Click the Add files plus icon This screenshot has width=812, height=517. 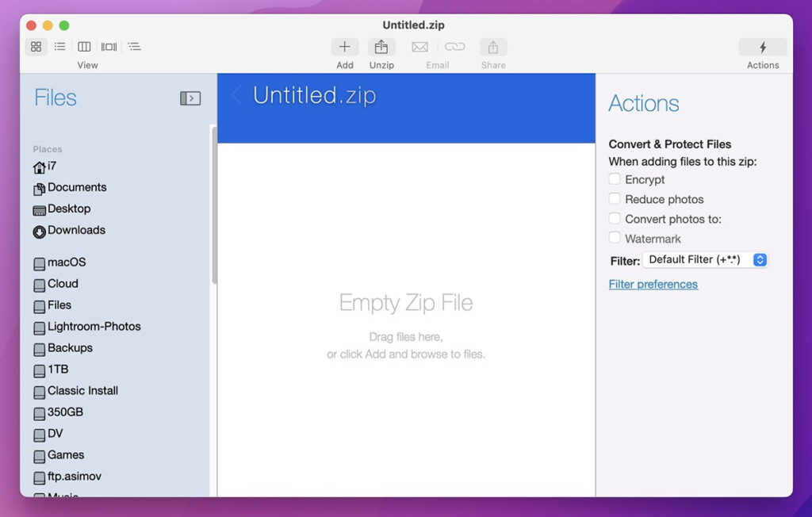344,48
